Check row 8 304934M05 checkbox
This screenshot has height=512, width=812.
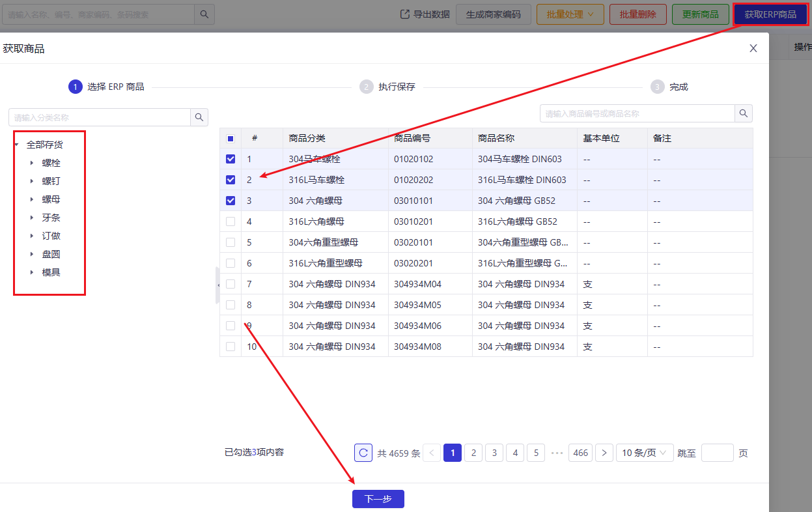(x=231, y=305)
